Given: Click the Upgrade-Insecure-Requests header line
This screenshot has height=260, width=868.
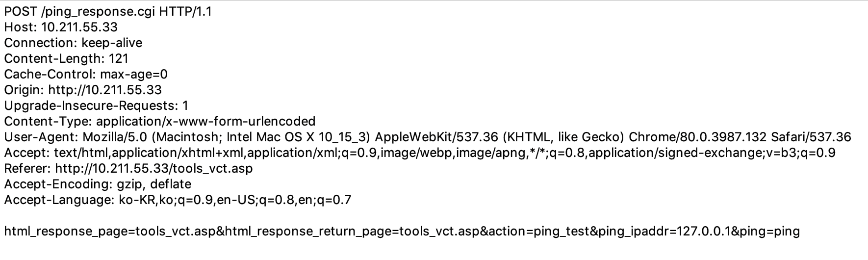Looking at the screenshot, I should 96,105.
